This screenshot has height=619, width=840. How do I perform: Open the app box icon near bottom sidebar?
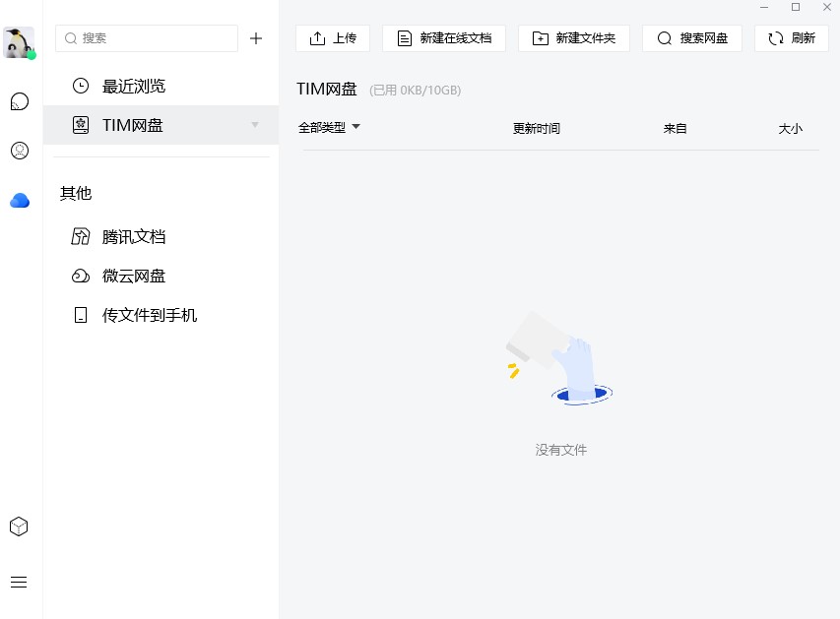tap(20, 526)
